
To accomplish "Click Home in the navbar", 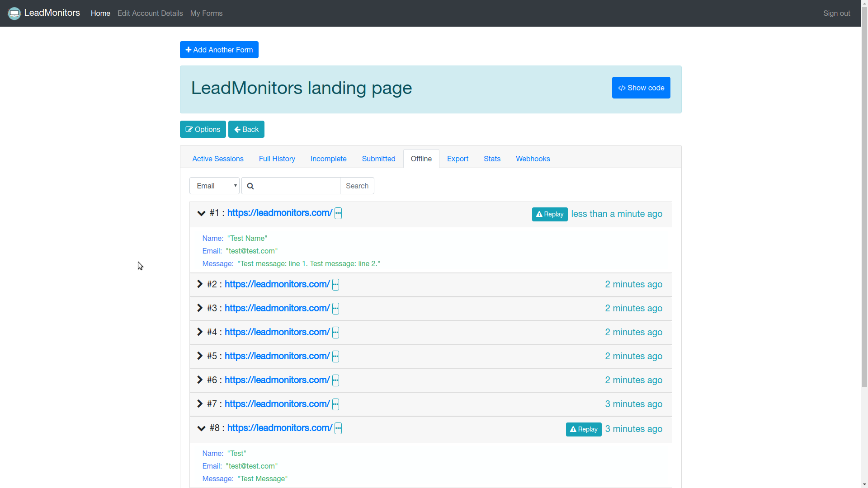I will (x=100, y=14).
